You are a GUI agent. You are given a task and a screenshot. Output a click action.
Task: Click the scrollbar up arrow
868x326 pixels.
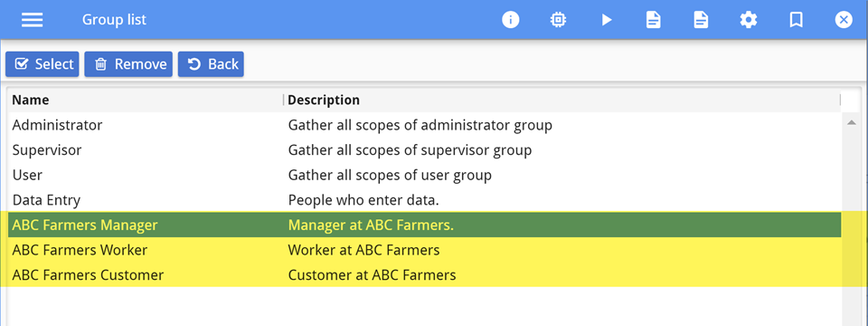pyautogui.click(x=852, y=122)
